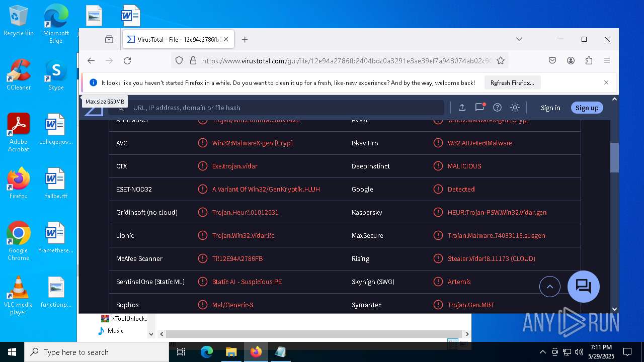Open the VirusTotal help icon
The height and width of the screenshot is (362, 644).
click(498, 107)
